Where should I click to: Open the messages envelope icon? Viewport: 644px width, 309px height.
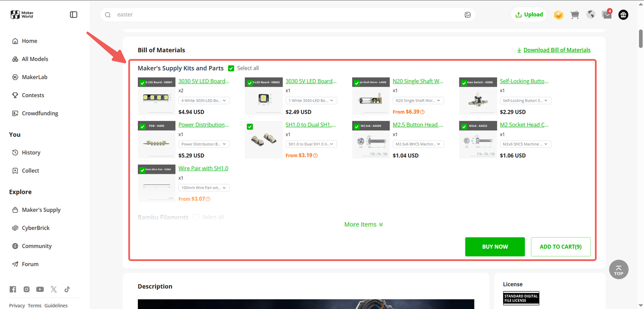(607, 15)
